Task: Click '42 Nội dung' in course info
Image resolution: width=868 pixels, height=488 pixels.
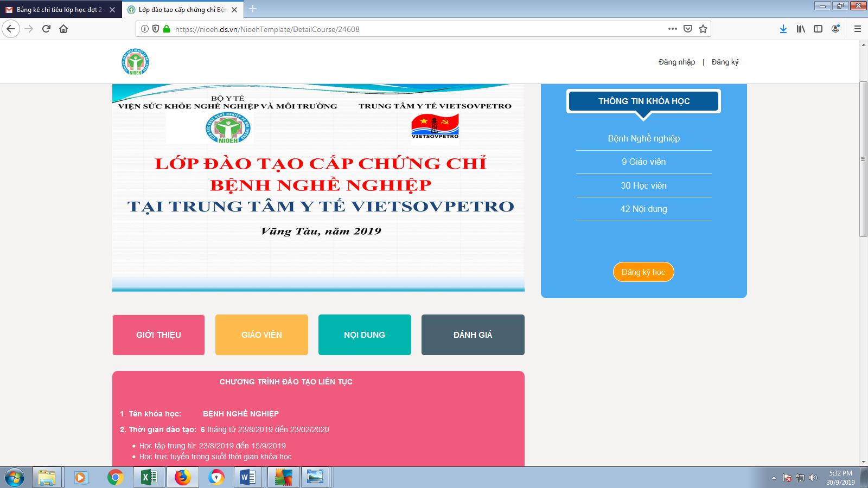Action: tap(643, 209)
